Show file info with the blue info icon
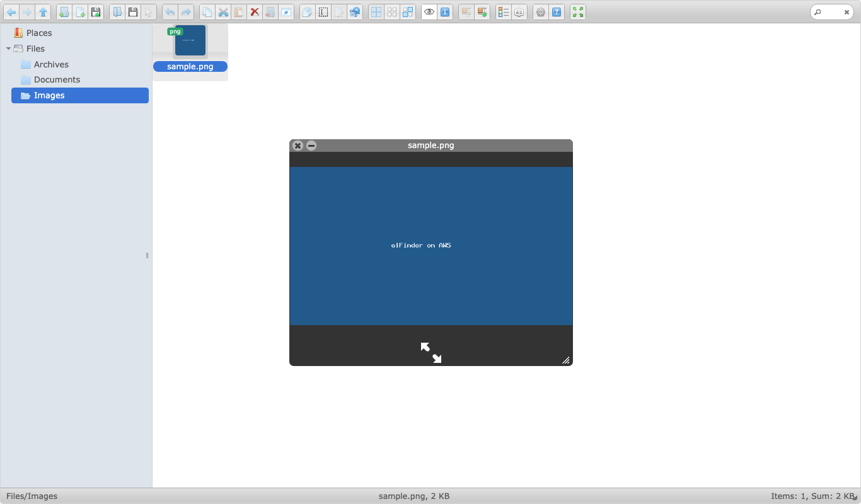This screenshot has height=504, width=861. [445, 12]
